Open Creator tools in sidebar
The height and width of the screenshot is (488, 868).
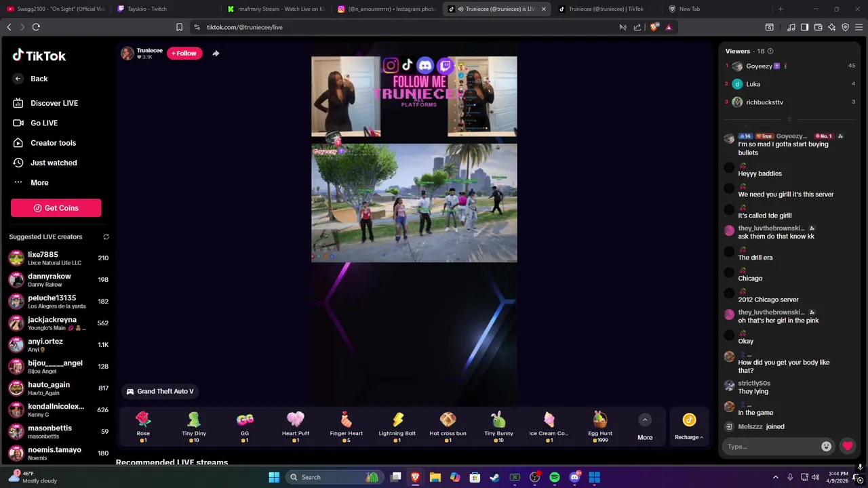tap(44, 143)
